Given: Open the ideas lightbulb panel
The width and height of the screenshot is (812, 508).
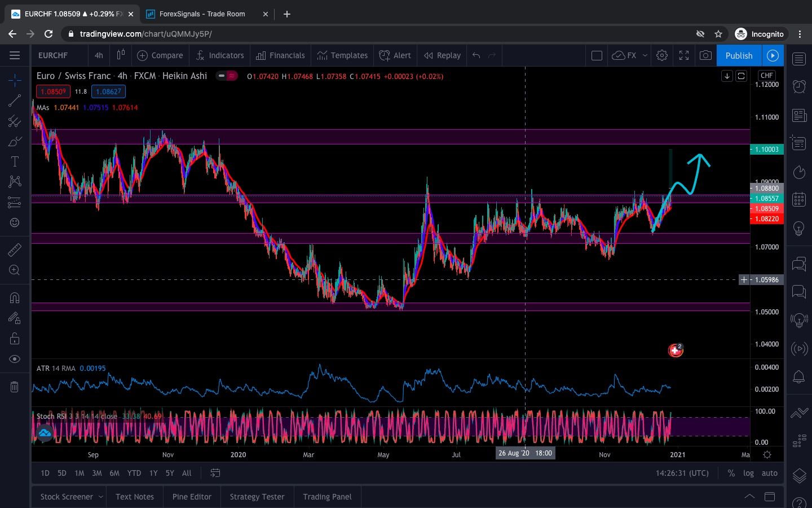Looking at the screenshot, I should click(x=799, y=228).
